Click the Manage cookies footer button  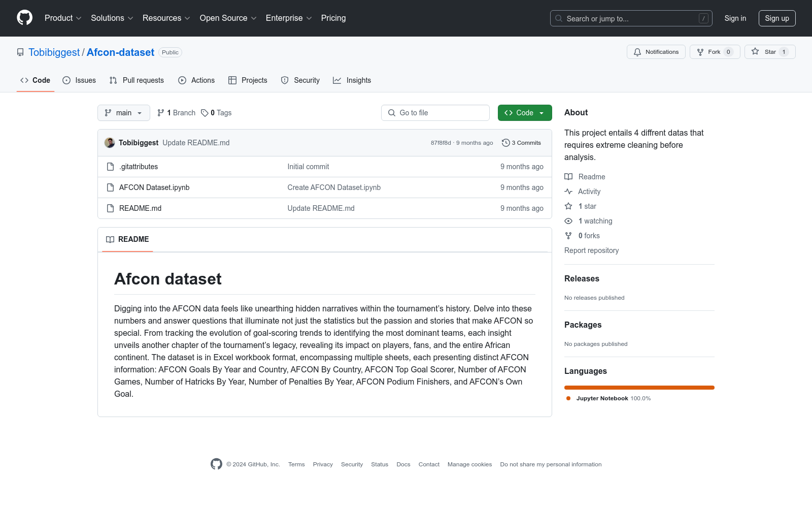(x=469, y=464)
